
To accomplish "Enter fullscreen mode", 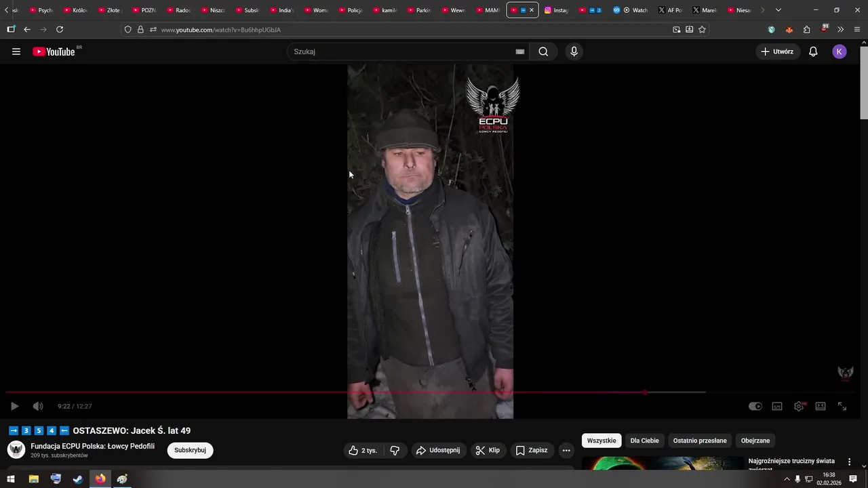I will click(x=842, y=406).
